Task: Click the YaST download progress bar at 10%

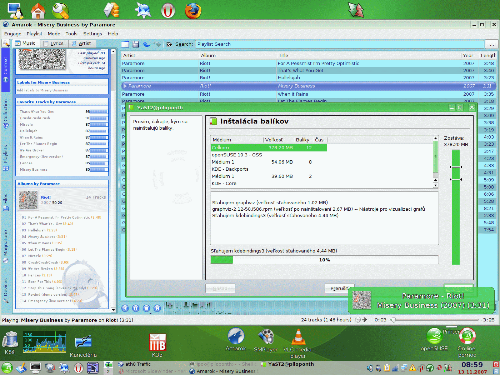Action: click(x=324, y=260)
